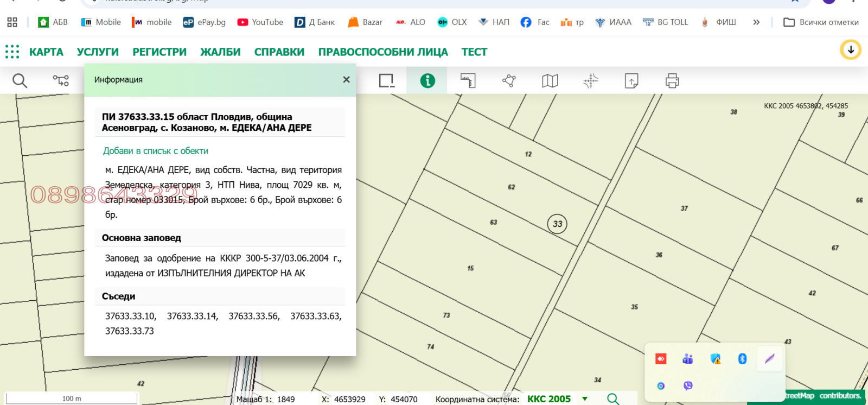Open the СПРАВКИ menu
Viewport: 868px width, 405px height.
279,52
